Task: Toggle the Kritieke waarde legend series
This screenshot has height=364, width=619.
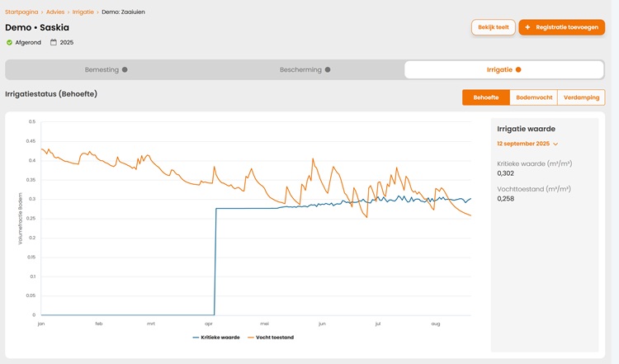Action: (216, 337)
